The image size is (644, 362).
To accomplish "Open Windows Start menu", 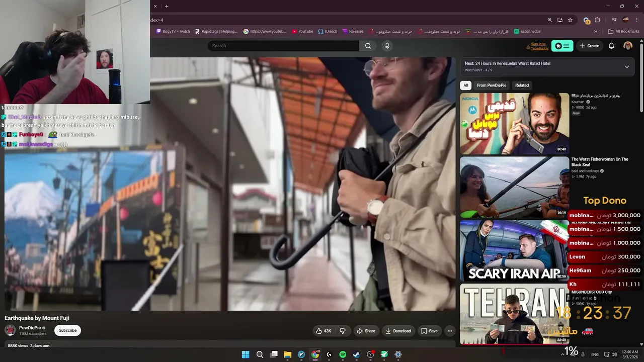I will point(246,354).
